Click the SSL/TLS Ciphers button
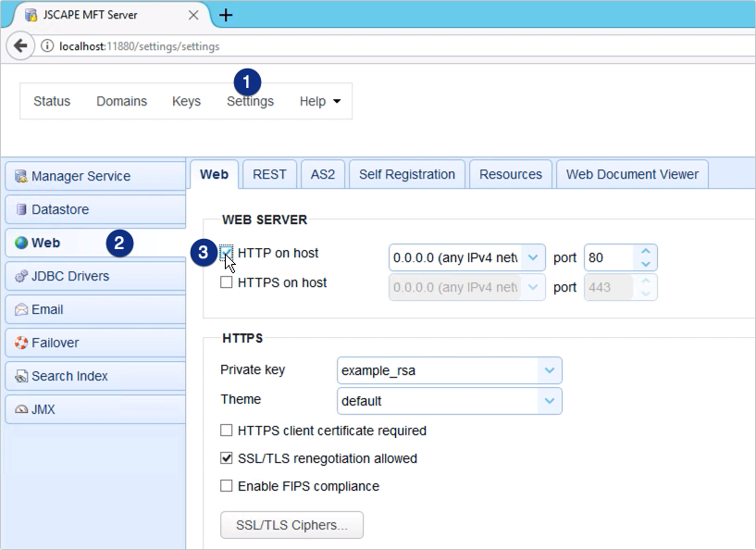 pos(291,525)
